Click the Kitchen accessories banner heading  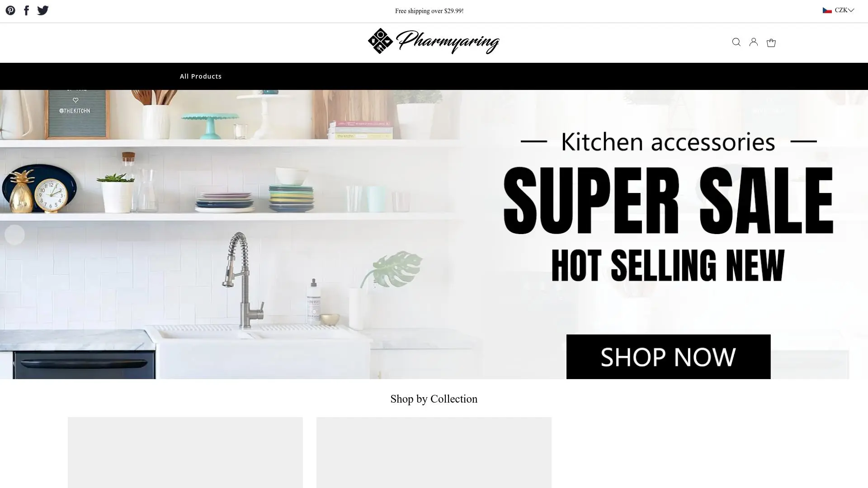point(668,141)
